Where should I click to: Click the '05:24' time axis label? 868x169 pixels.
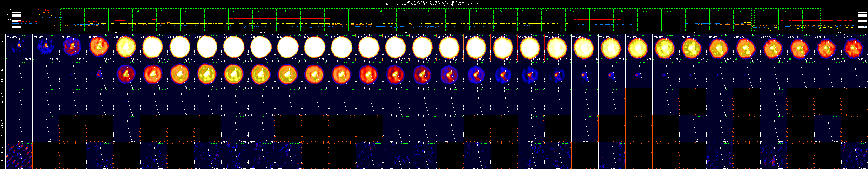406,32
